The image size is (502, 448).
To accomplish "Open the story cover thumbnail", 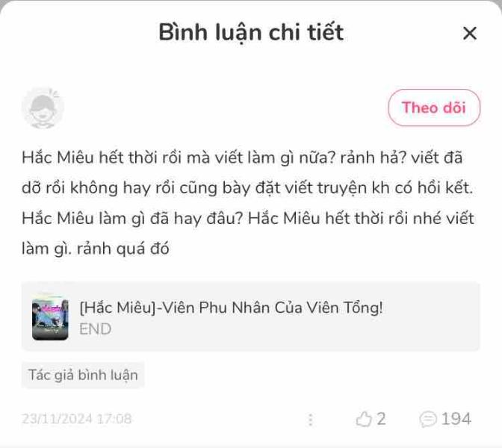I will click(50, 317).
